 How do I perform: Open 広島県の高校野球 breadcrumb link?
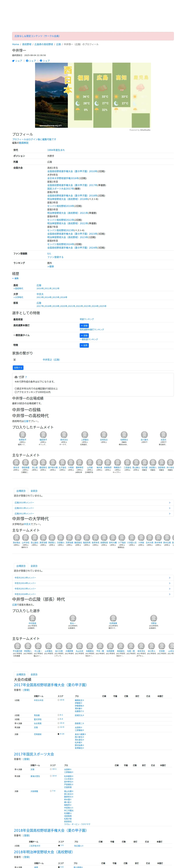(x=44, y=44)
